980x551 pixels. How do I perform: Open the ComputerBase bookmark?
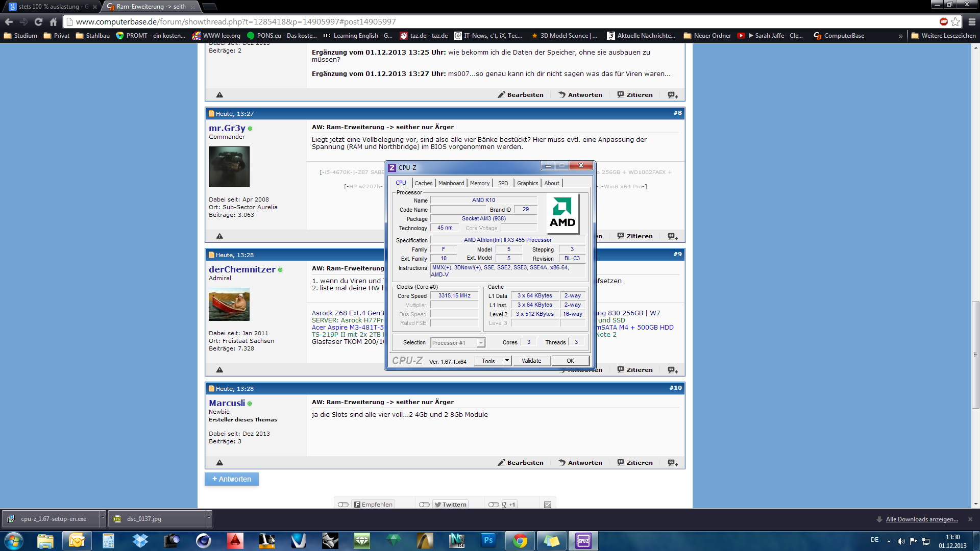pyautogui.click(x=839, y=36)
